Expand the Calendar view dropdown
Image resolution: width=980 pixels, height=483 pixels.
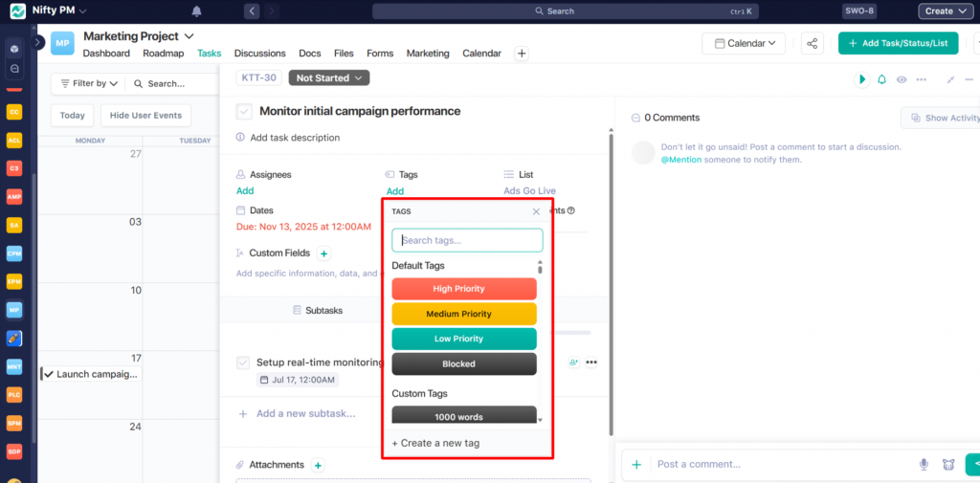744,43
